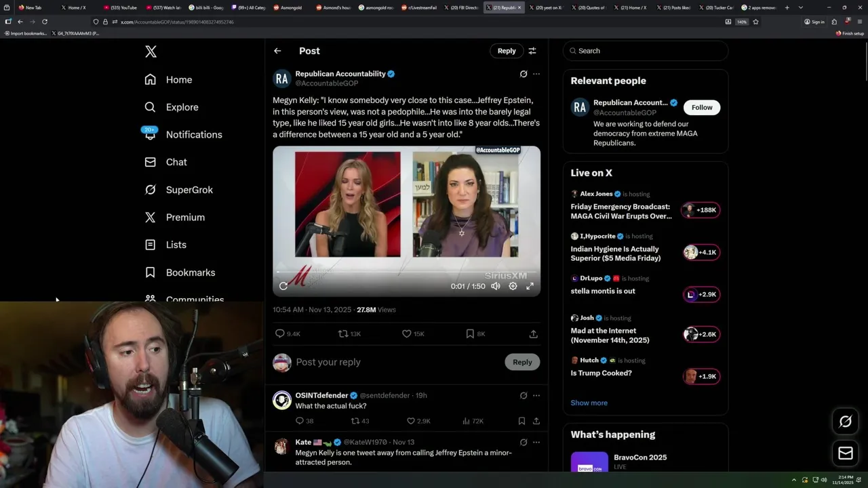Open Chat in the sidebar
Image resolution: width=868 pixels, height=488 pixels.
click(x=165, y=162)
